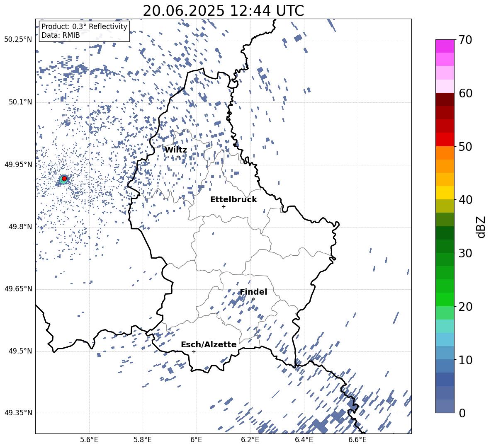Click the longitude label '6.4°E'

pos(304,440)
